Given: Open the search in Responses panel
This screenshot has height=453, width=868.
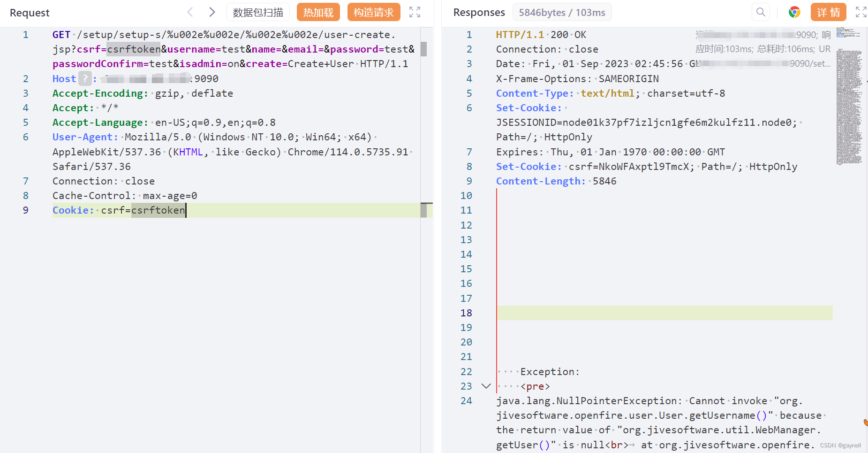Looking at the screenshot, I should [761, 12].
